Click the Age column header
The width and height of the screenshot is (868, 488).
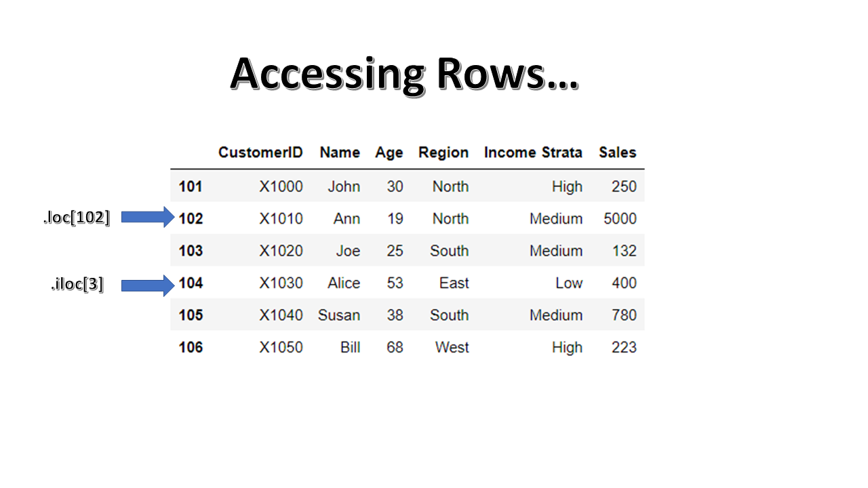389,152
